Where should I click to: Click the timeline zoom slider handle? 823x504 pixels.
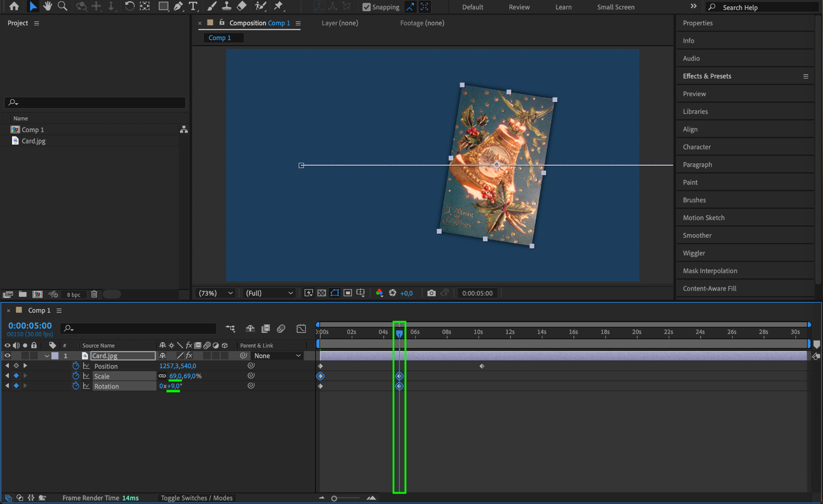click(x=334, y=498)
